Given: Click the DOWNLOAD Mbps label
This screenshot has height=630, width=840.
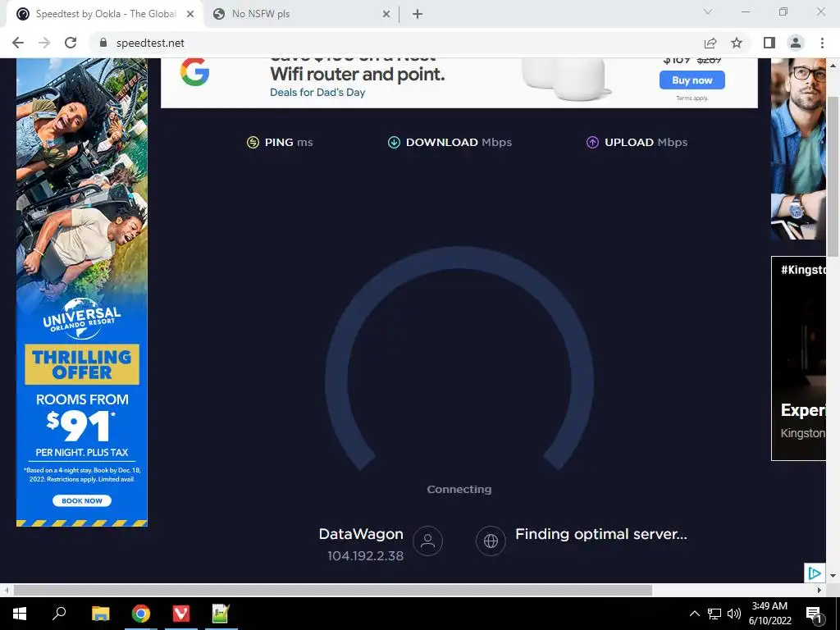Looking at the screenshot, I should (x=459, y=142).
